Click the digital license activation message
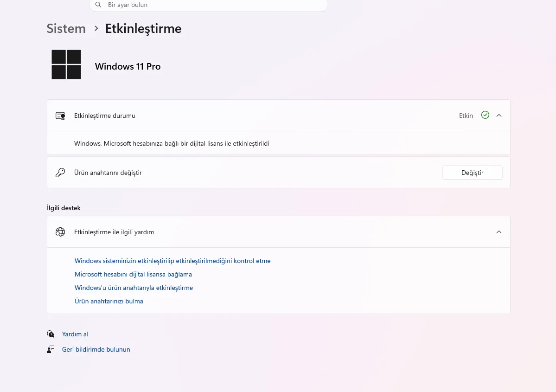Screen dimensions: 556x392 coord(172,143)
